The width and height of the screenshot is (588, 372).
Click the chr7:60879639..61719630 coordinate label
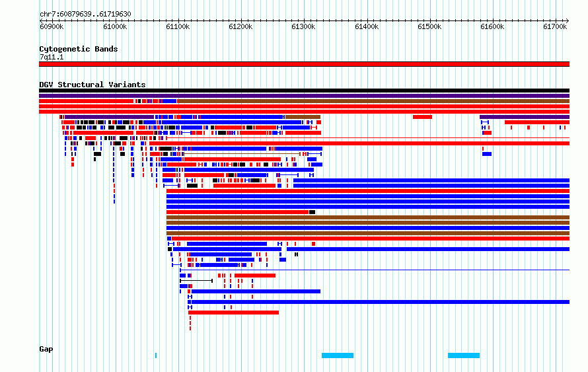coord(85,14)
